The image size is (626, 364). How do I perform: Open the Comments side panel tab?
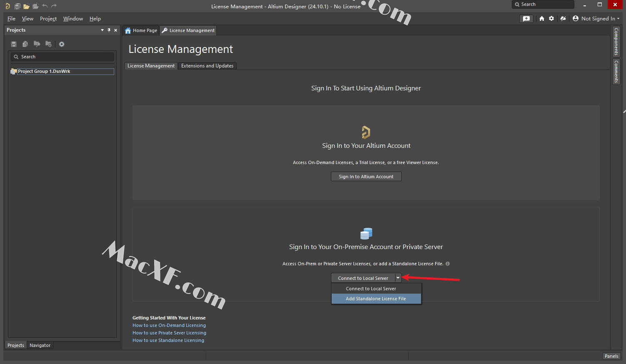[x=616, y=71]
